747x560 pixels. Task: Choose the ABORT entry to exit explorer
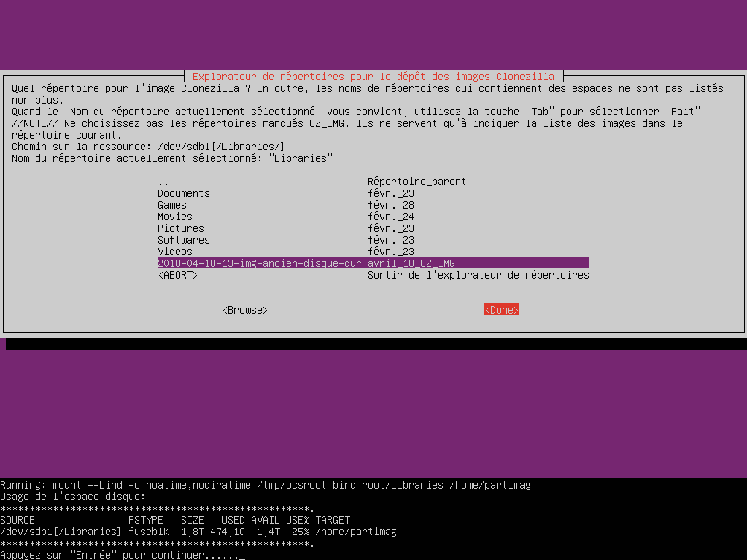[373, 275]
